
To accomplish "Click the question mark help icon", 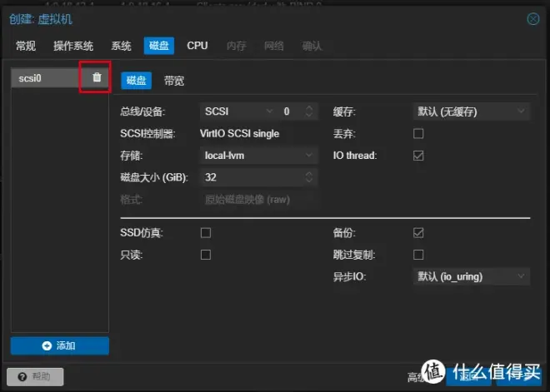I will [x=22, y=377].
